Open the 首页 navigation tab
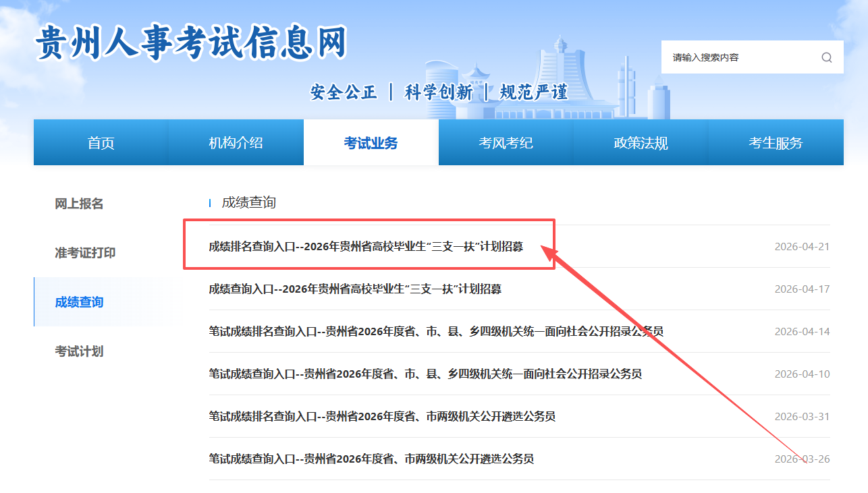Screen dimensions: 868x493 click(x=101, y=143)
